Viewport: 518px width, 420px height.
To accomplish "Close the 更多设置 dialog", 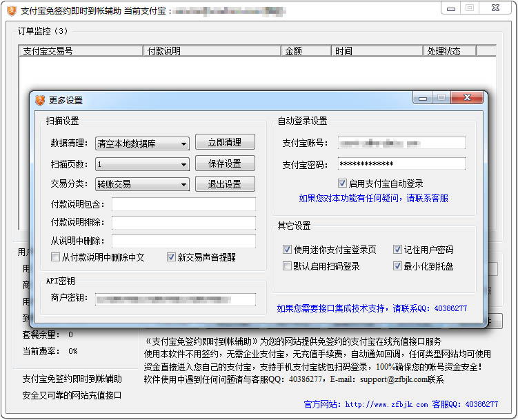I will pos(467,98).
